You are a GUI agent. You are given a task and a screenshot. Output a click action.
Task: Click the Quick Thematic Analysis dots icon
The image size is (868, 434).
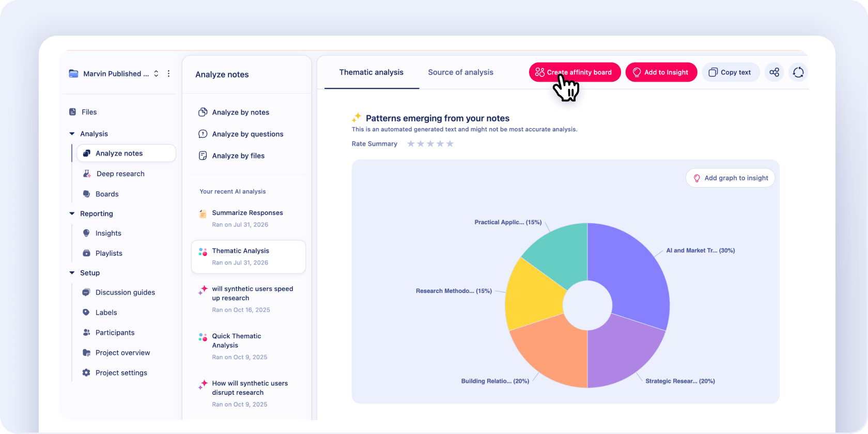203,337
